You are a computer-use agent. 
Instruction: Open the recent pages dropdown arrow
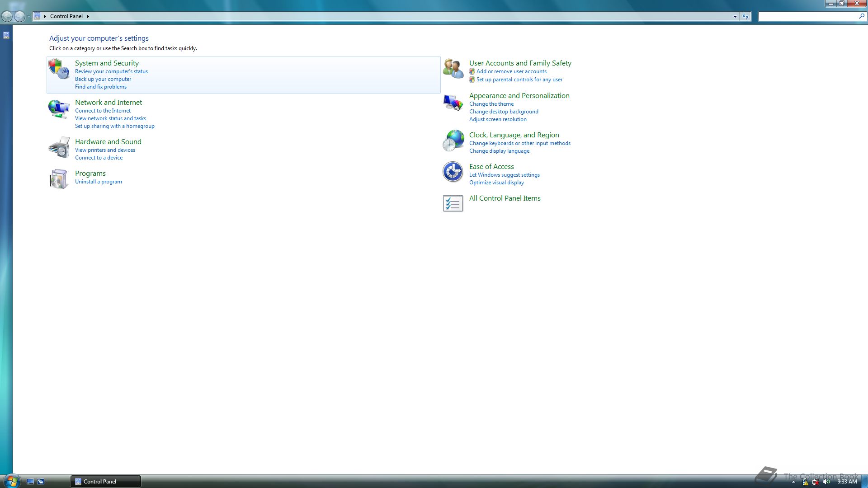(28, 17)
